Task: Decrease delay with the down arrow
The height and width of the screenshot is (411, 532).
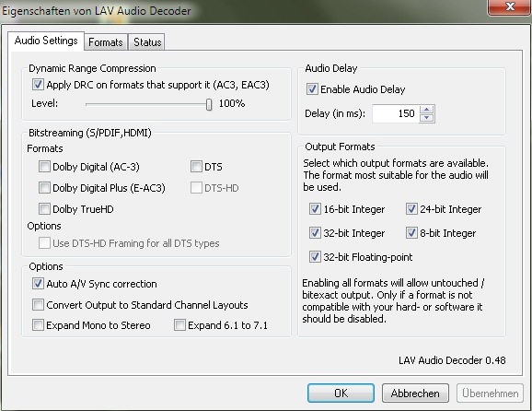Action: tap(427, 118)
